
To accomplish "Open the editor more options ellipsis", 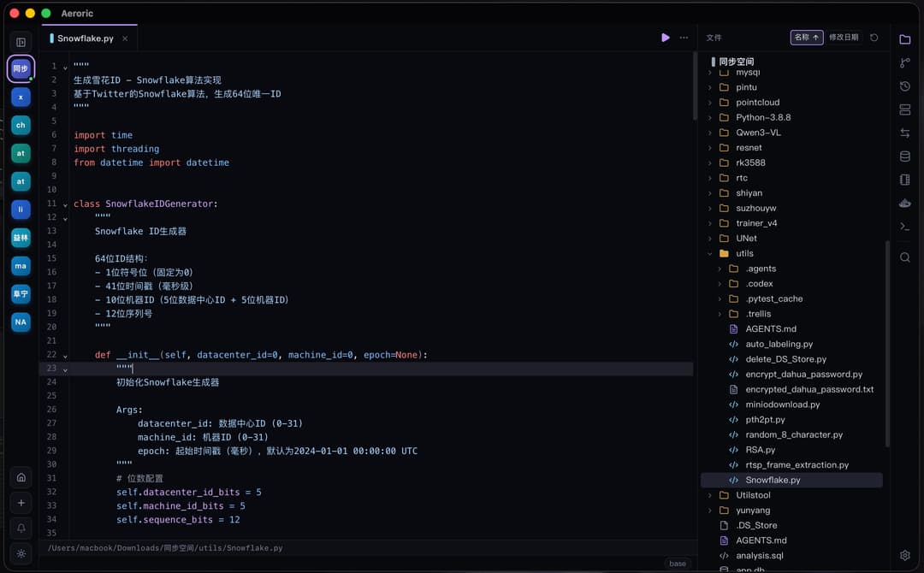I will pyautogui.click(x=684, y=38).
